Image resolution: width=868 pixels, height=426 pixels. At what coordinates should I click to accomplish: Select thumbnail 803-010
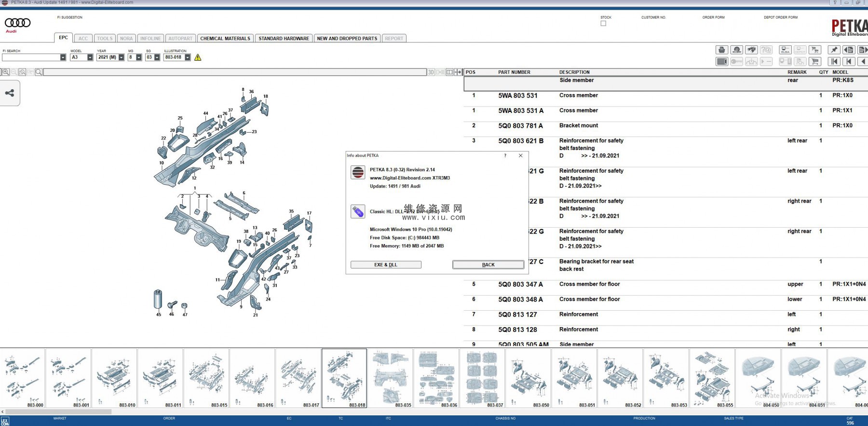click(x=114, y=379)
